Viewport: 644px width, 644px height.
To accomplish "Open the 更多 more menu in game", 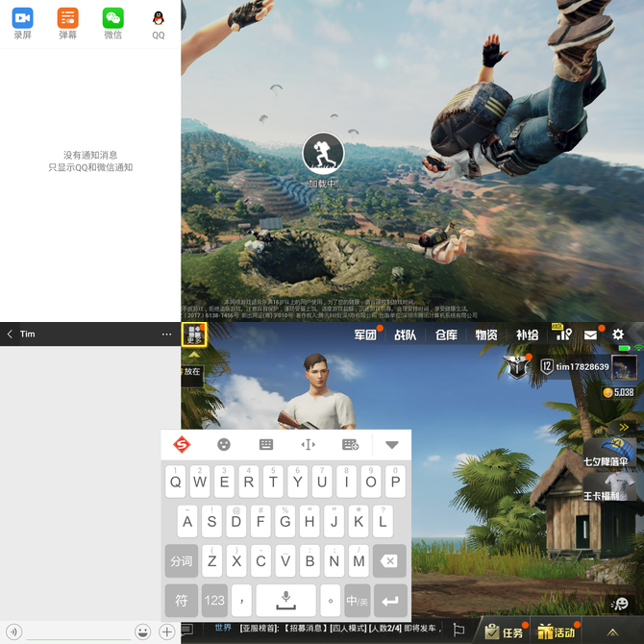I will click(195, 334).
